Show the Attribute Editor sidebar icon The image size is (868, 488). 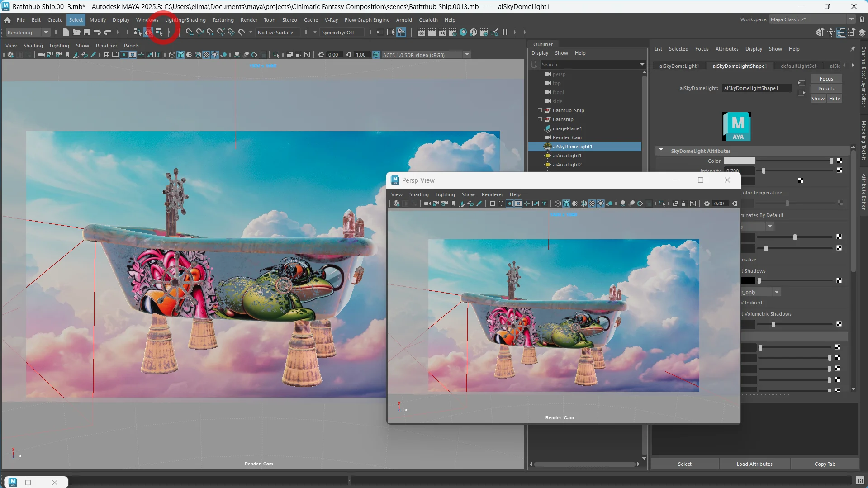[x=841, y=32]
